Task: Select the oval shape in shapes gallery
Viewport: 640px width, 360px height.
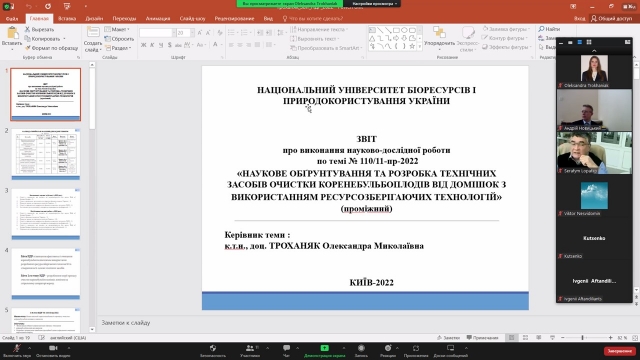Action: pyautogui.click(x=404, y=30)
